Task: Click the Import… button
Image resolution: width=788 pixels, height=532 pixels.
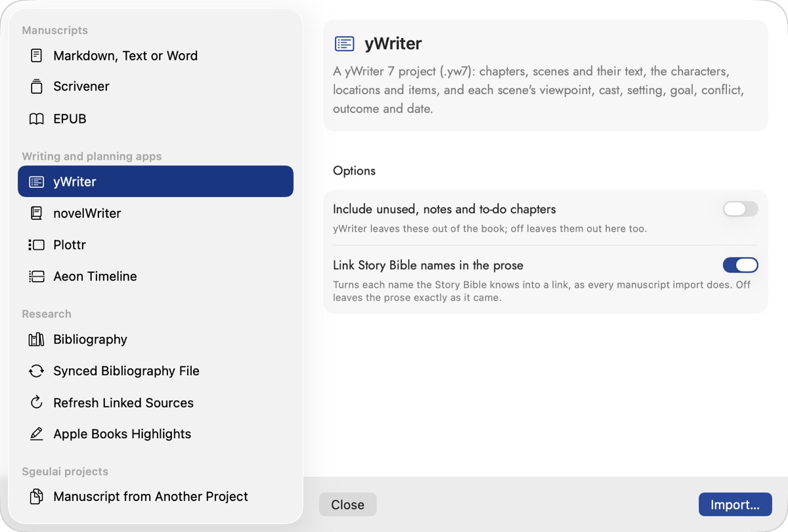Action: pyautogui.click(x=735, y=504)
